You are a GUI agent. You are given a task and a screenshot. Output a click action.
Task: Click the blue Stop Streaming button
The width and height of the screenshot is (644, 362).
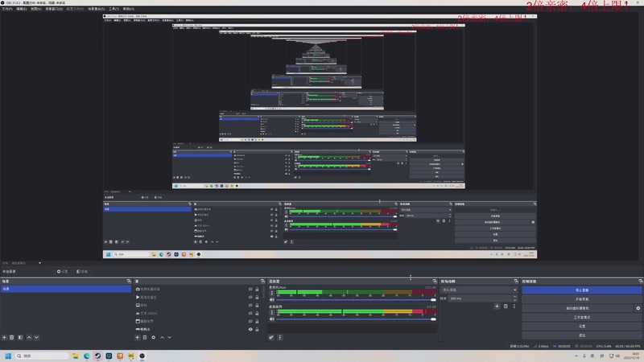pyautogui.click(x=581, y=290)
